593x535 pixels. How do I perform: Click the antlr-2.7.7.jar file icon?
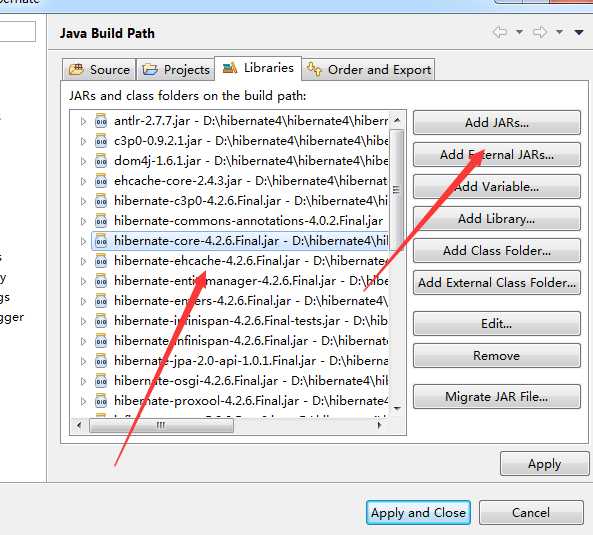(x=101, y=121)
